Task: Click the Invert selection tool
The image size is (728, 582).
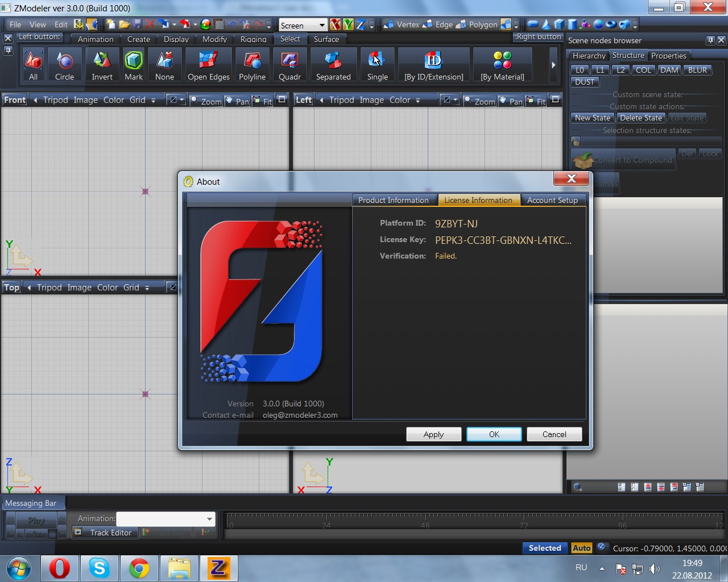Action: pyautogui.click(x=102, y=65)
